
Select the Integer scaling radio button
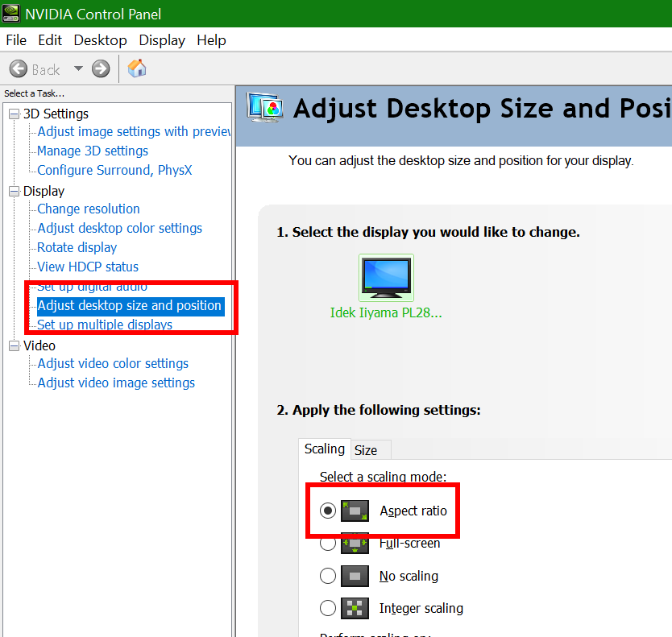pyautogui.click(x=328, y=608)
